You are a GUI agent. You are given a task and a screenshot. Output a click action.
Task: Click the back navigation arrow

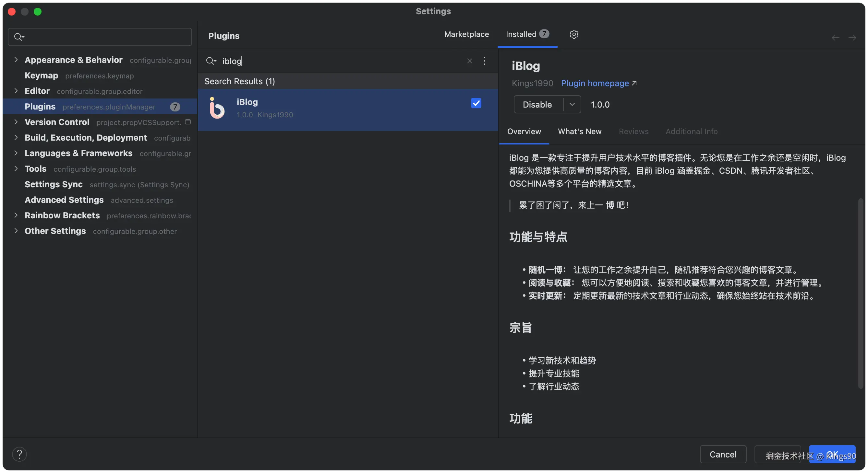[x=835, y=37]
